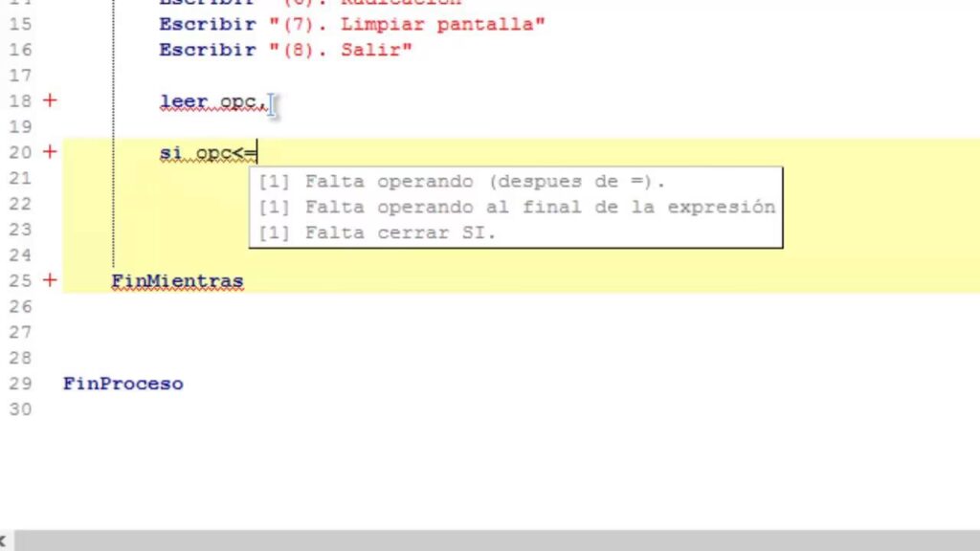The image size is (980, 551).
Task: Place cursor on the FinProceso keyword
Action: [122, 384]
